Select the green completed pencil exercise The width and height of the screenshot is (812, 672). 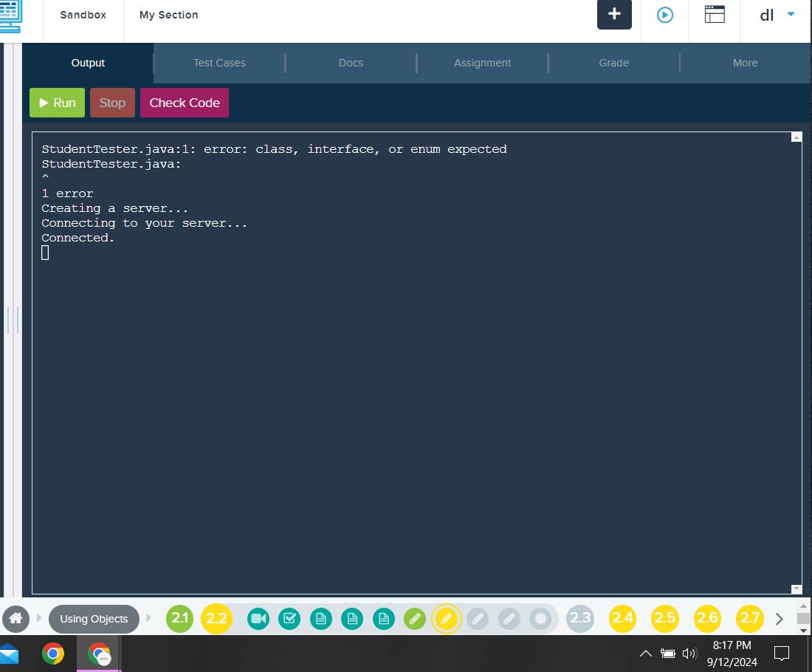pos(415,619)
